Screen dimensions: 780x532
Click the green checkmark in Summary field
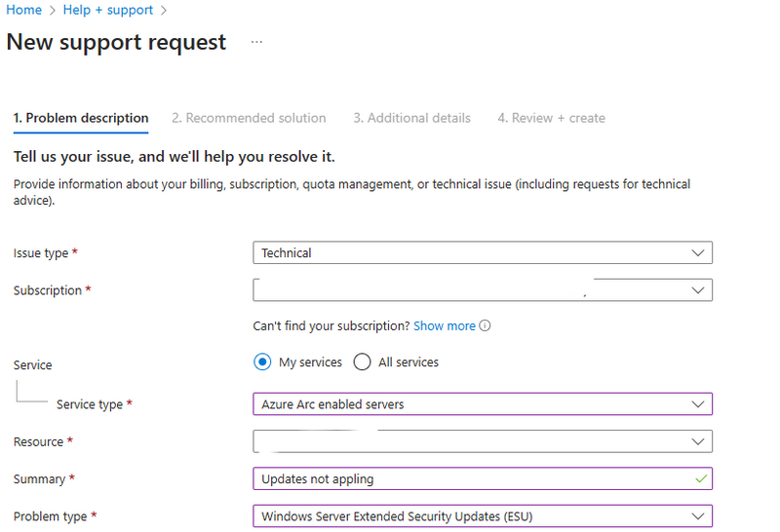click(698, 478)
